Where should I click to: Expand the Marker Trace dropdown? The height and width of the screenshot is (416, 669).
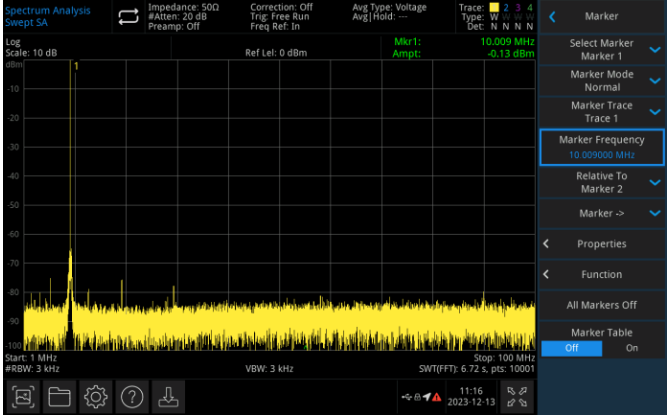tap(602, 112)
